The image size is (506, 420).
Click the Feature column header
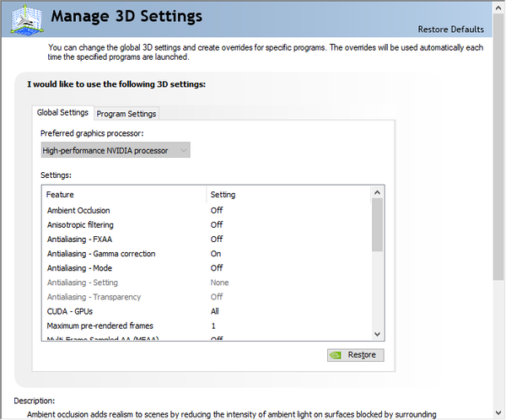point(124,195)
